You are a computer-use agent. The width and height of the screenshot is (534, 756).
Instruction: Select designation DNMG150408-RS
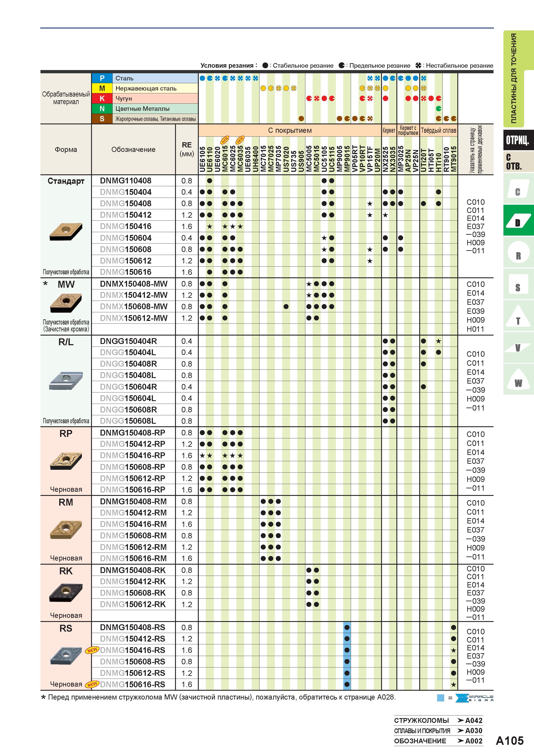coord(133,627)
